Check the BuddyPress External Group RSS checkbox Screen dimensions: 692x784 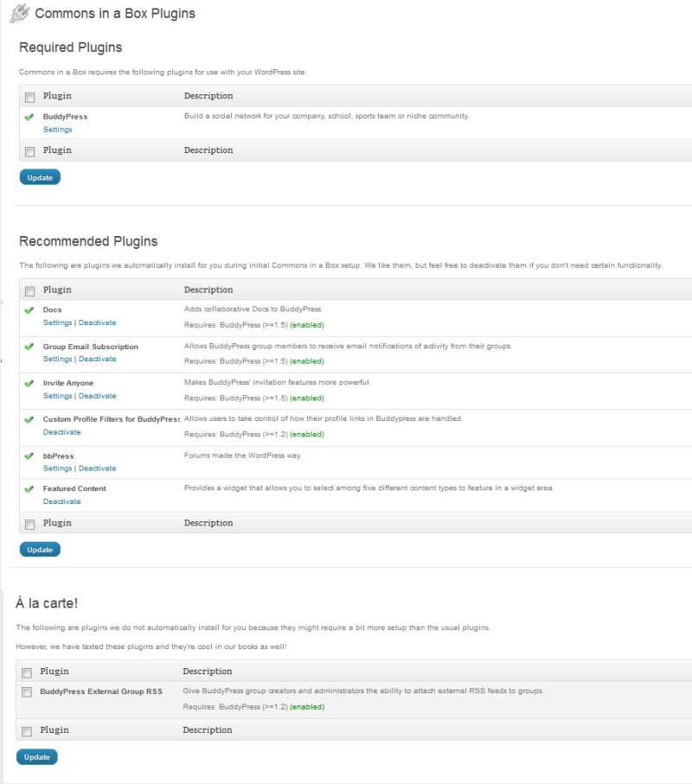pyautogui.click(x=27, y=692)
